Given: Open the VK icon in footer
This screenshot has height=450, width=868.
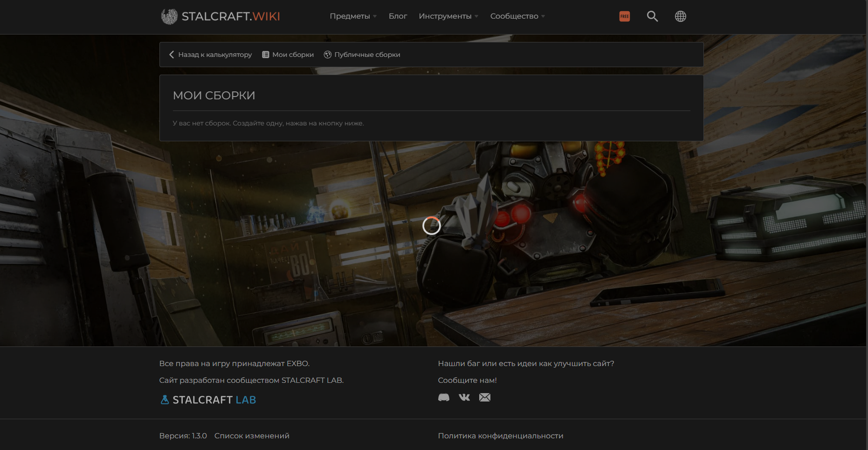Looking at the screenshot, I should point(464,397).
